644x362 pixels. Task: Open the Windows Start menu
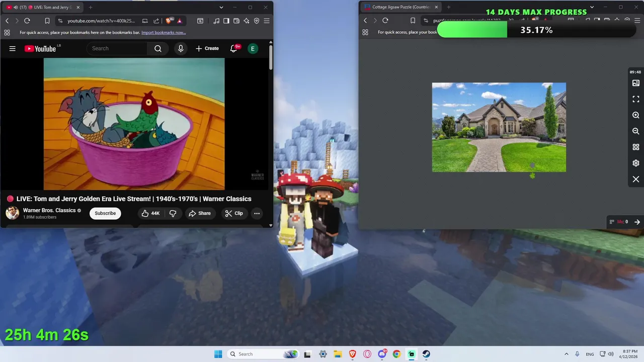[x=218, y=354]
